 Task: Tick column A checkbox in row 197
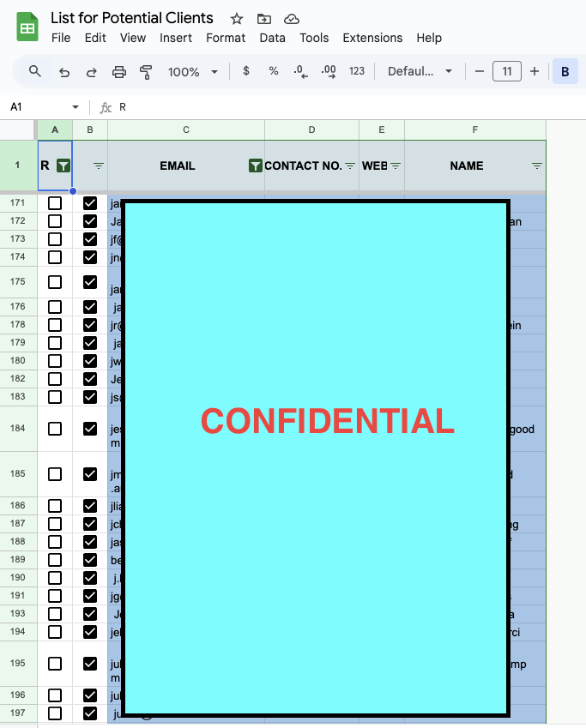pyautogui.click(x=55, y=713)
